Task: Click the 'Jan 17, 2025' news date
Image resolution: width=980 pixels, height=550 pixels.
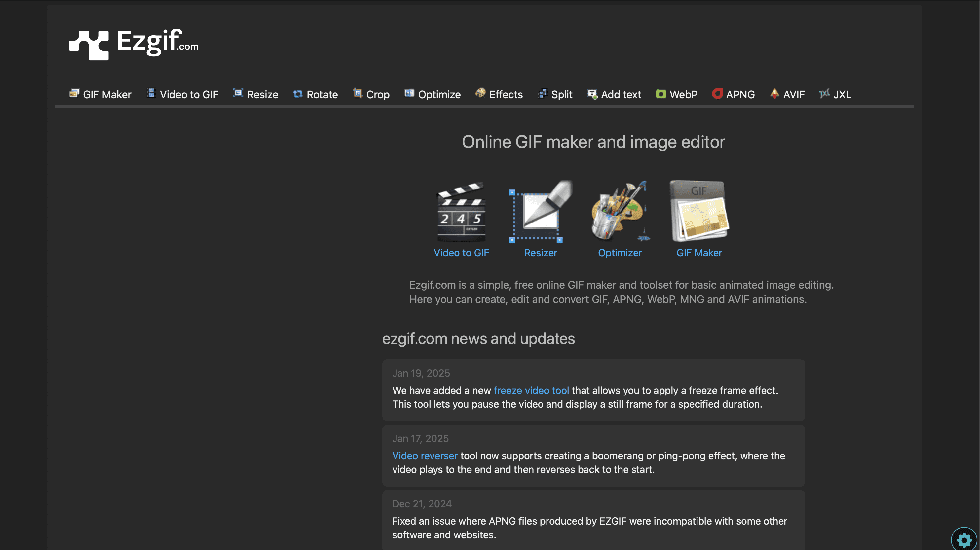Action: [x=420, y=439]
